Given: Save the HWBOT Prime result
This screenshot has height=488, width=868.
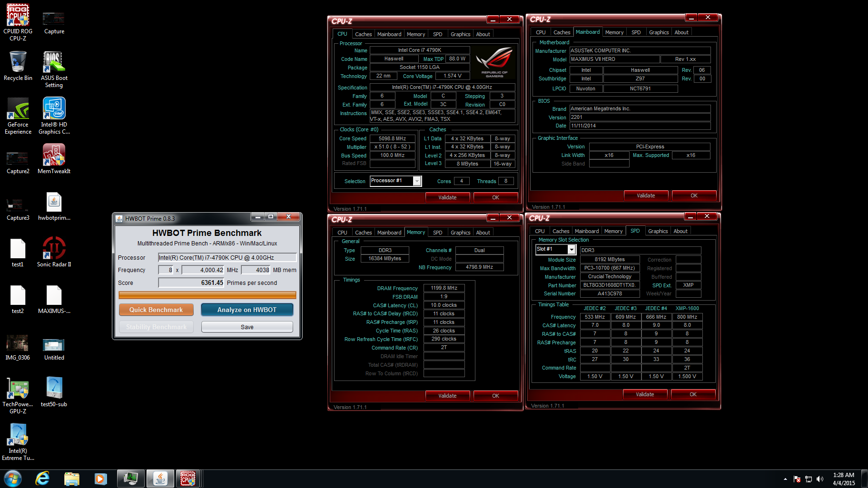Looking at the screenshot, I should 247,327.
